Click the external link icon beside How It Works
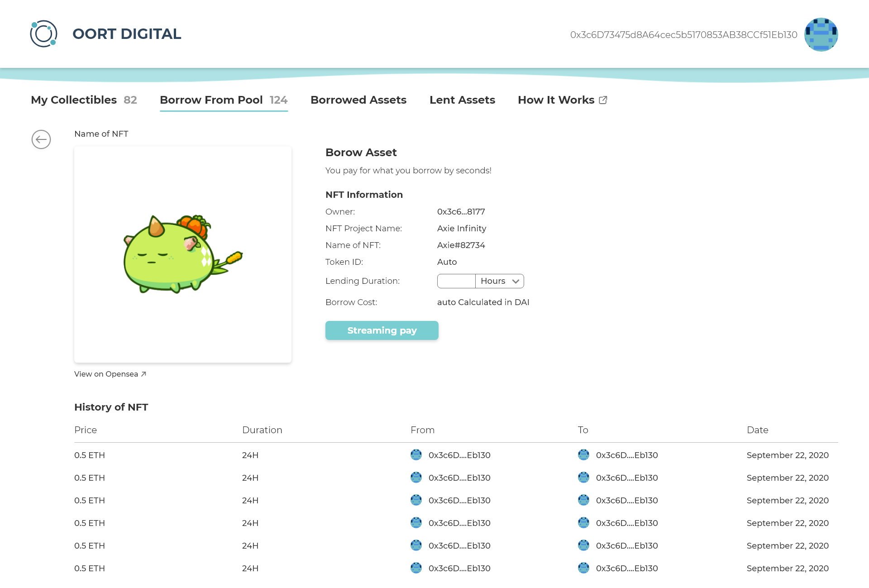 click(x=603, y=100)
